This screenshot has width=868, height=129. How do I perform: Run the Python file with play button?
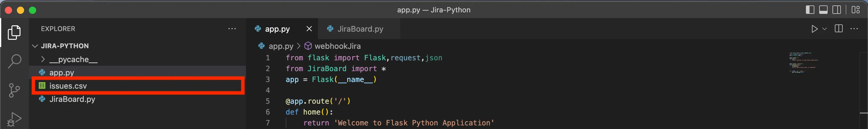(814, 29)
